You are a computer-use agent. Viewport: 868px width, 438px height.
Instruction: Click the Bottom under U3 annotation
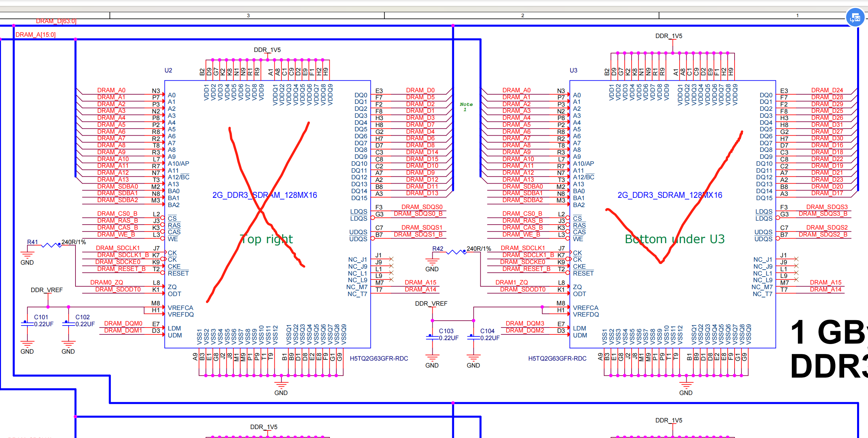[x=674, y=239]
